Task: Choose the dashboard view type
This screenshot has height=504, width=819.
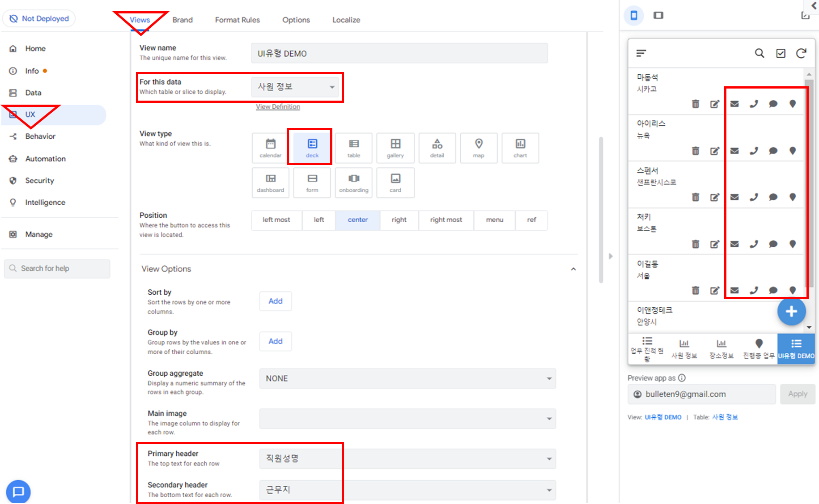Action: [x=270, y=182]
